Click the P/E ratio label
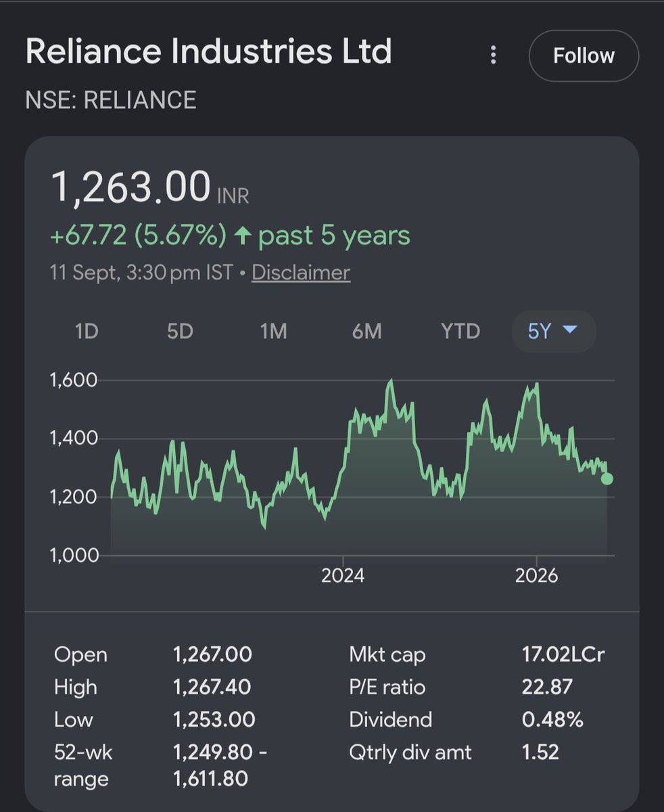This screenshot has height=812, width=664. point(387,687)
